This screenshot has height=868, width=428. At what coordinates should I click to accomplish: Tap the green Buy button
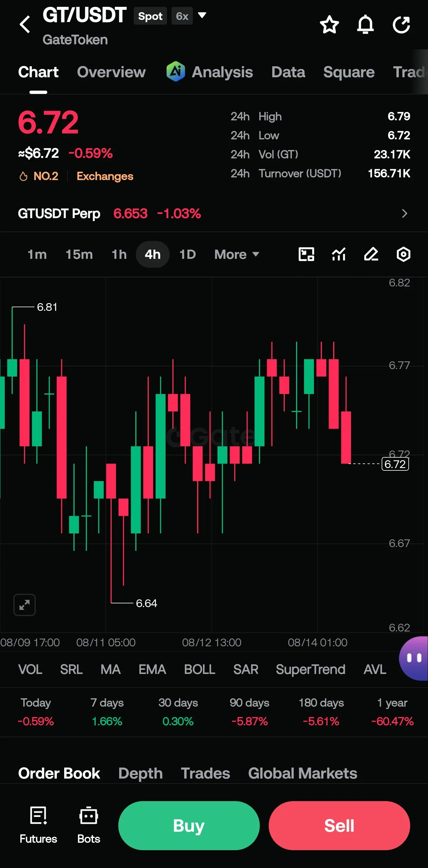189,826
